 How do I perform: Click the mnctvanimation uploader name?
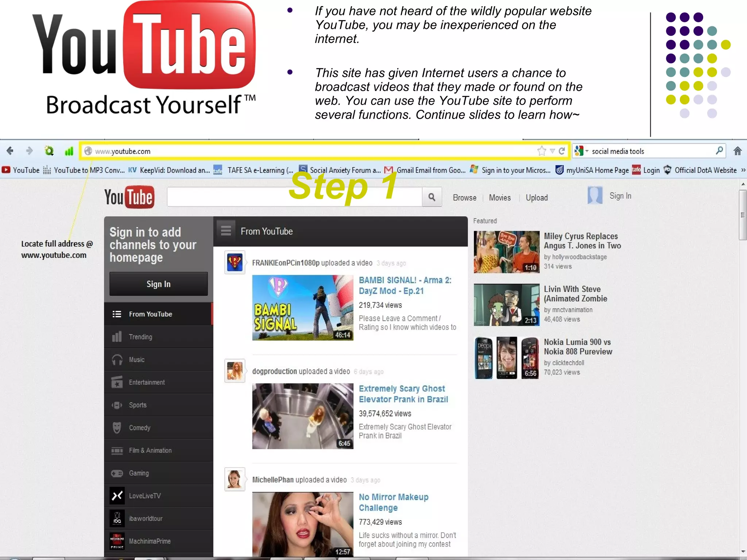(572, 310)
